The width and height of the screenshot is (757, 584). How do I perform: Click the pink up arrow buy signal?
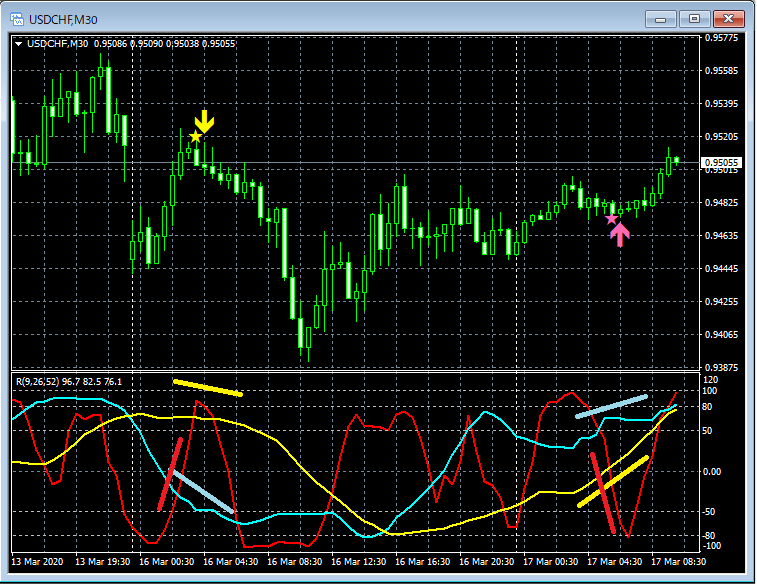[620, 235]
